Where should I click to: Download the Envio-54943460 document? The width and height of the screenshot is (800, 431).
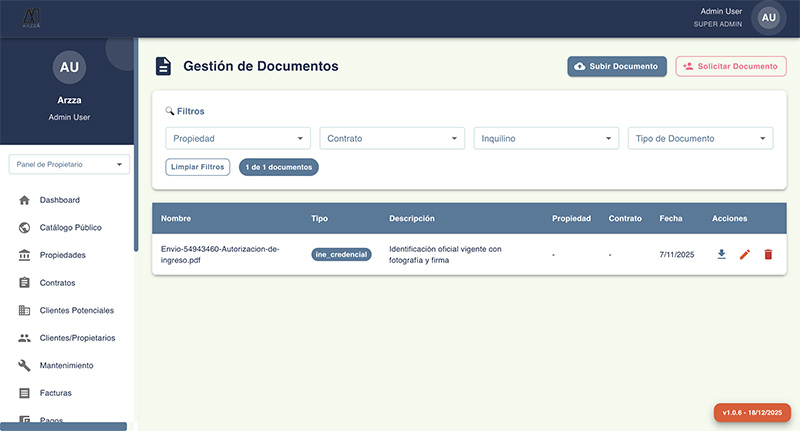tap(722, 255)
